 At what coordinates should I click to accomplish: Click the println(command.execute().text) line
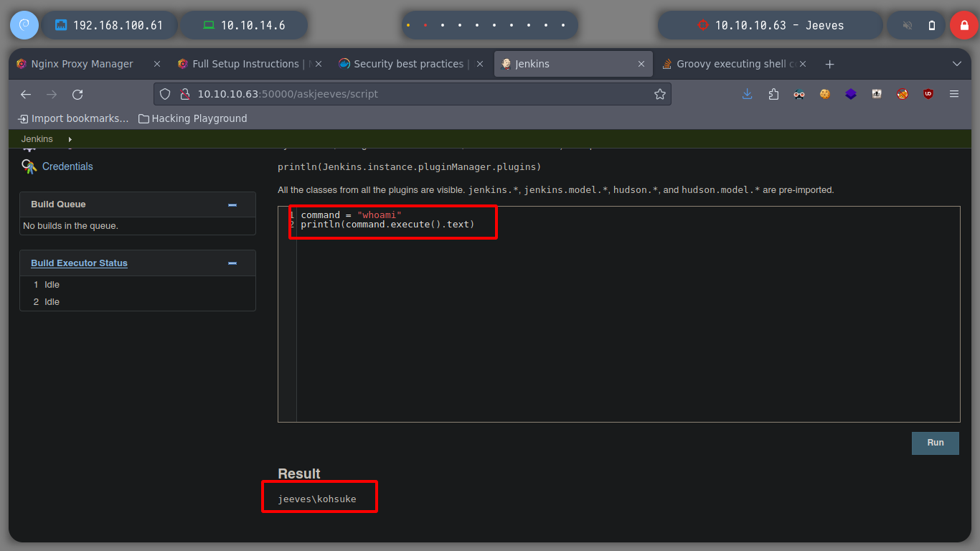click(387, 225)
